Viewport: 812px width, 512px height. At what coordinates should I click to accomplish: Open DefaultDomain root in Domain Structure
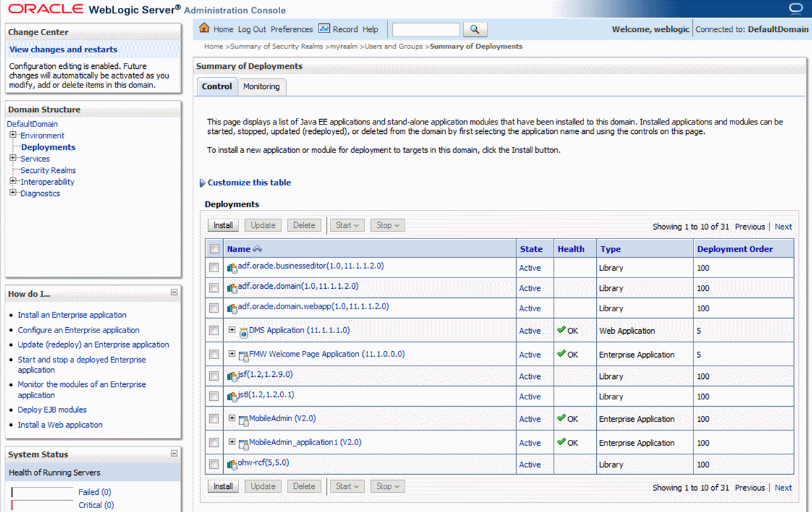[32, 124]
